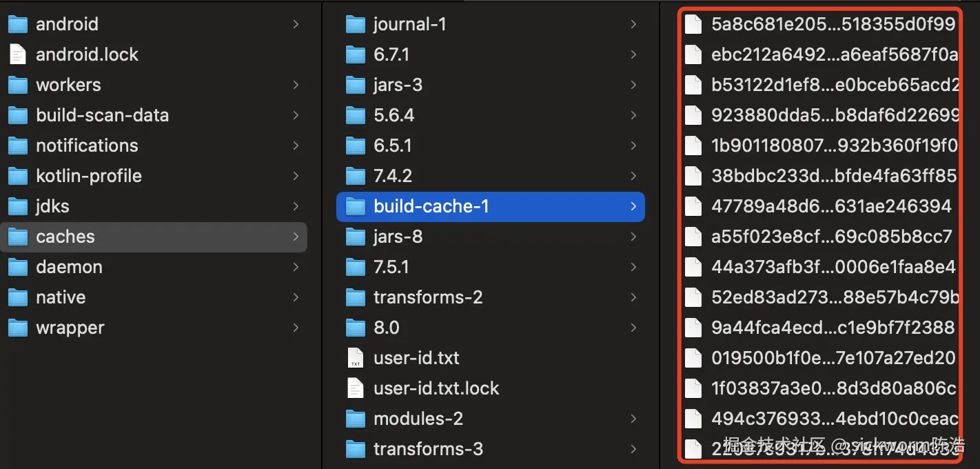This screenshot has width=980, height=469.
Task: Expand caches folder via its chevron
Action: click(296, 237)
